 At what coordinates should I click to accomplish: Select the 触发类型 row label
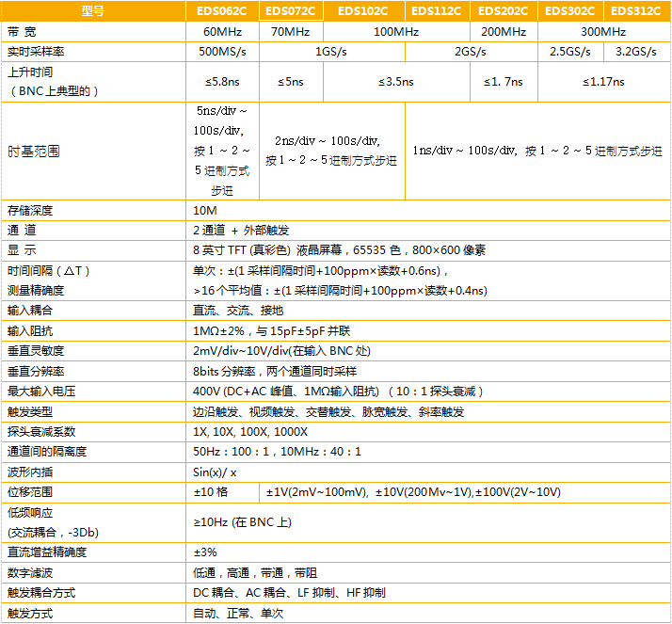point(26,411)
